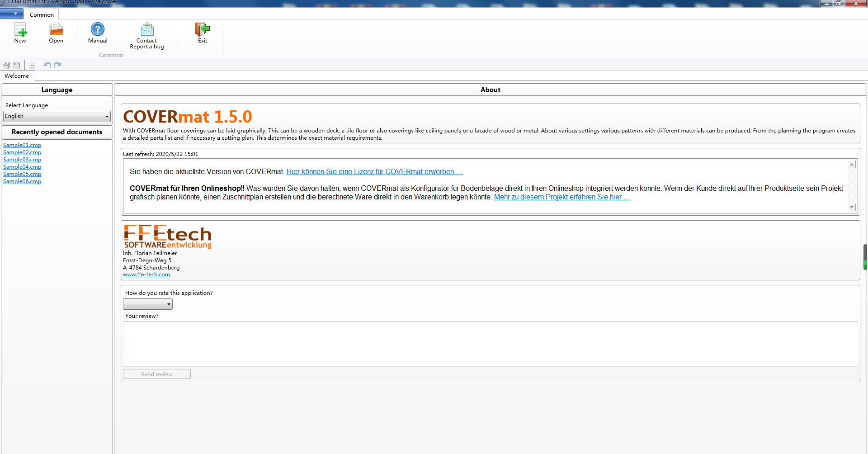The width and height of the screenshot is (868, 454).
Task: Create a new document with New icon
Action: click(20, 33)
